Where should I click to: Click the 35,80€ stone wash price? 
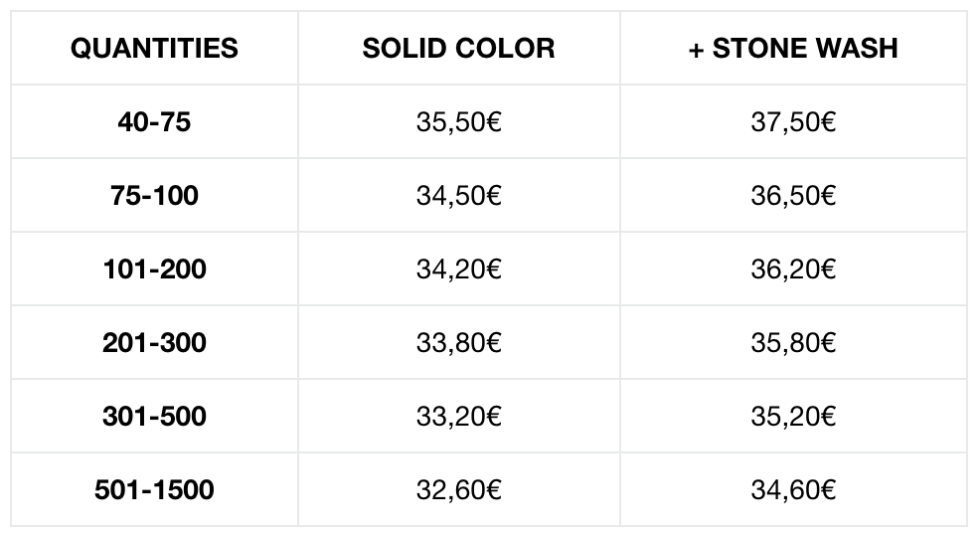[x=793, y=343]
